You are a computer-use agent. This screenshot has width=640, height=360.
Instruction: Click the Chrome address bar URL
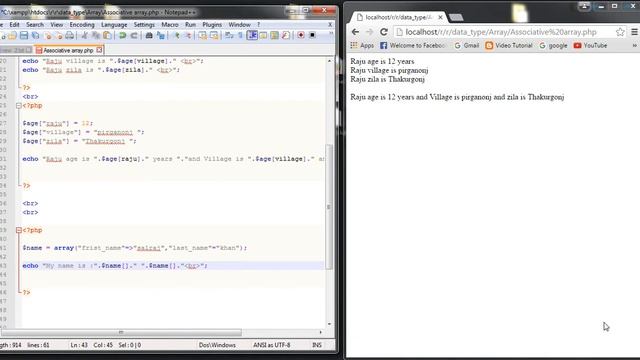click(501, 32)
